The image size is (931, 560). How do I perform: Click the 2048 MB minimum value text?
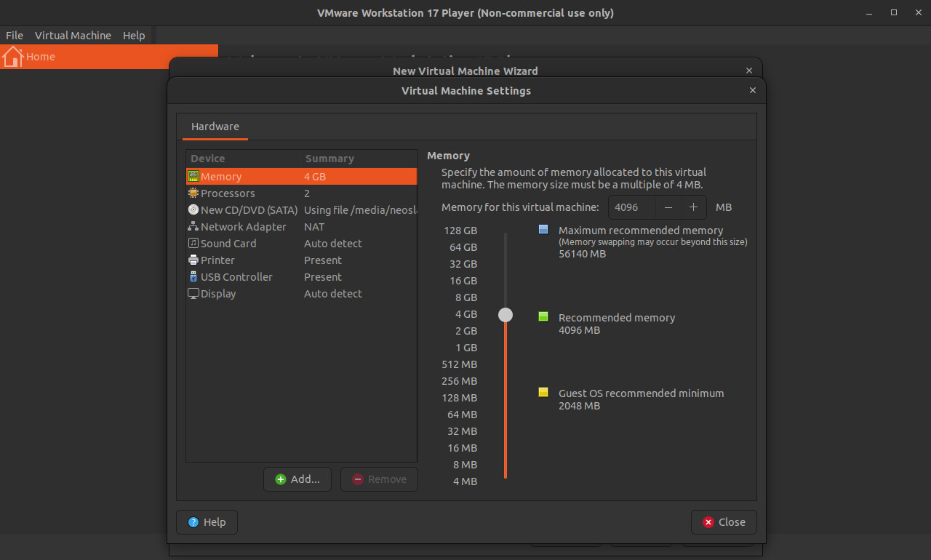579,406
